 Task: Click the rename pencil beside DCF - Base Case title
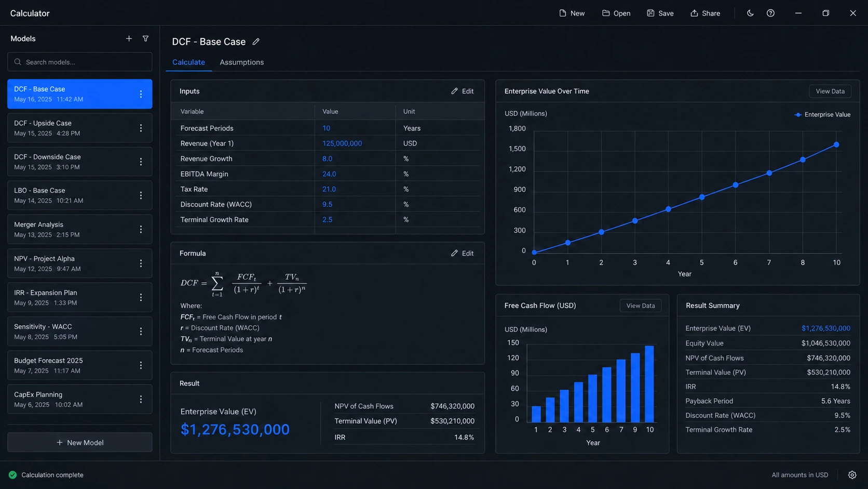point(256,42)
